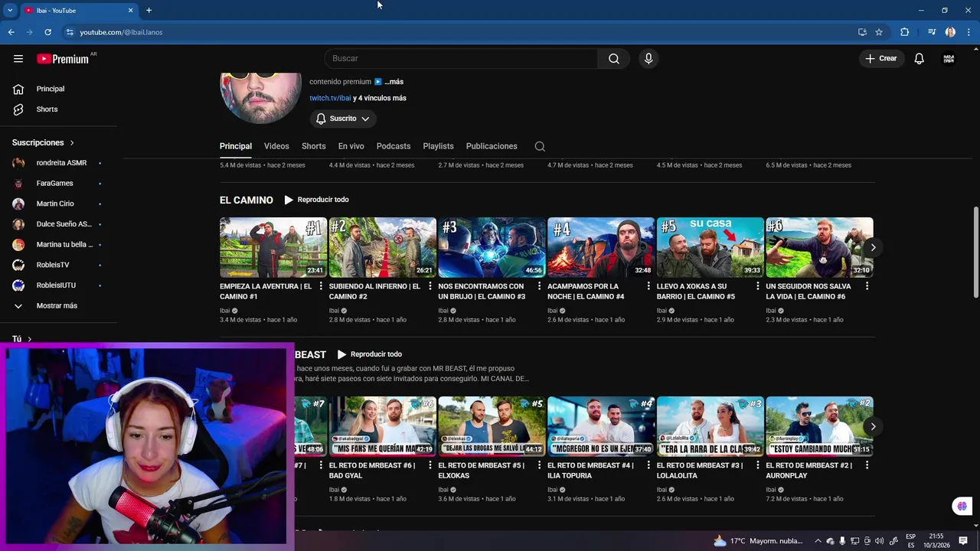The width and height of the screenshot is (980, 551).
Task: Open new browser tab
Action: coord(149,11)
